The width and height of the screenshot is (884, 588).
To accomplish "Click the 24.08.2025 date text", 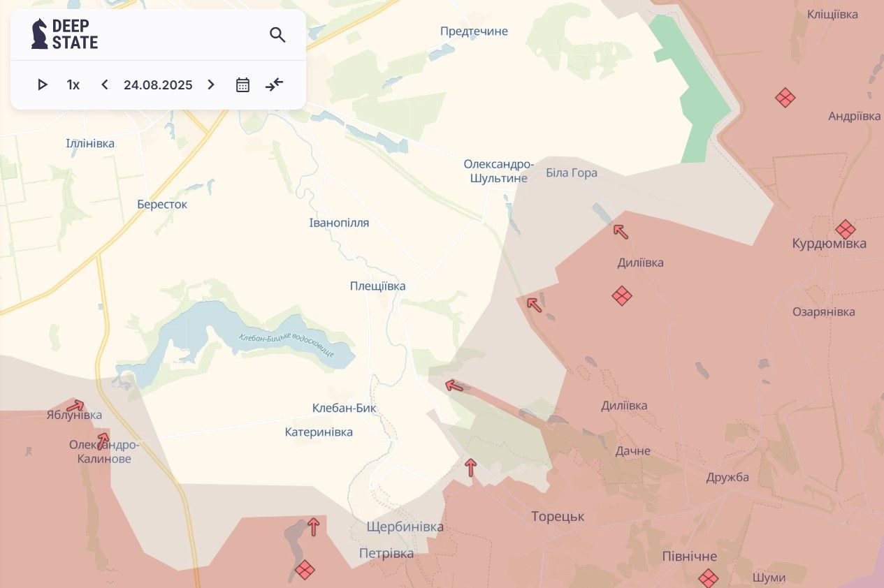I will (x=158, y=85).
